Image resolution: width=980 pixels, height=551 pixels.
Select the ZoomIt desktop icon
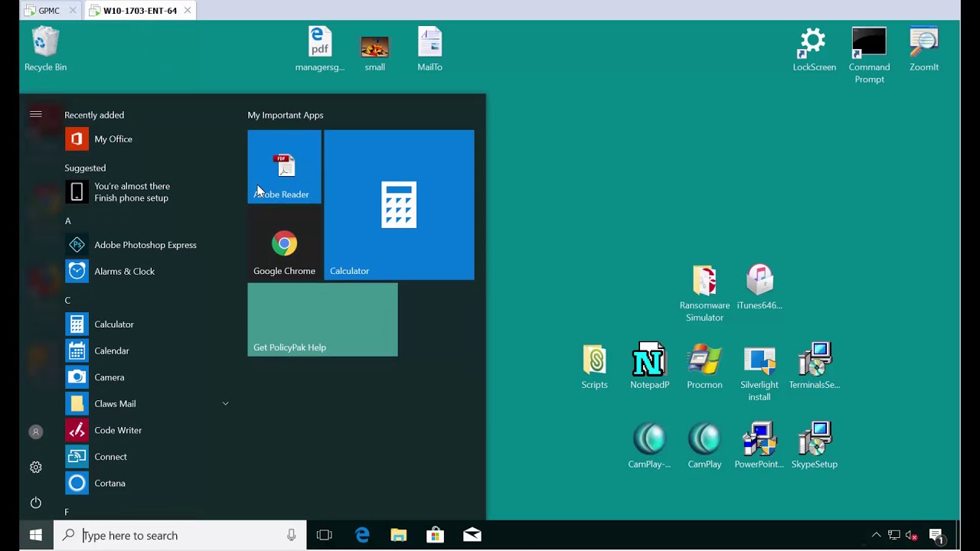tap(924, 49)
